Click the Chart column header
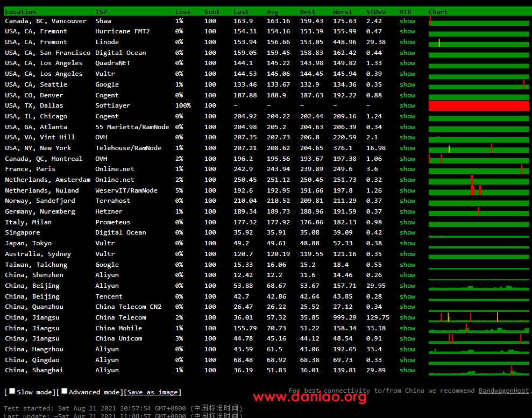532x418 pixels. (x=438, y=12)
